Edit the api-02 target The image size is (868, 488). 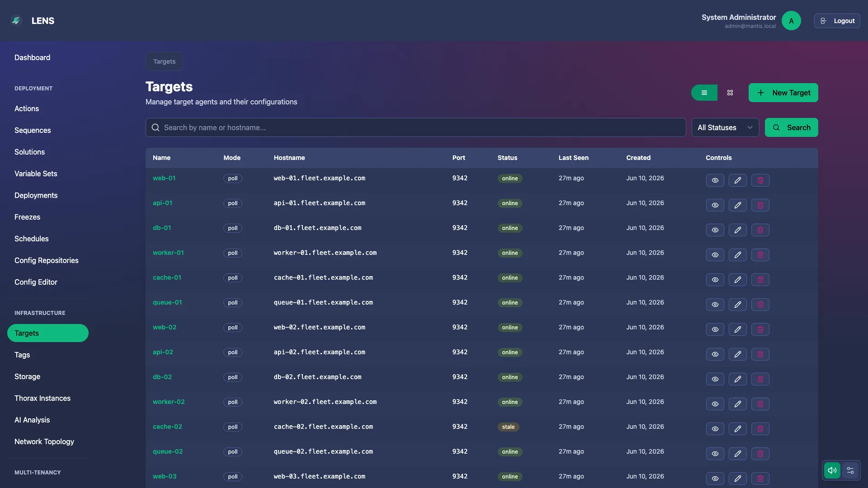coord(738,354)
